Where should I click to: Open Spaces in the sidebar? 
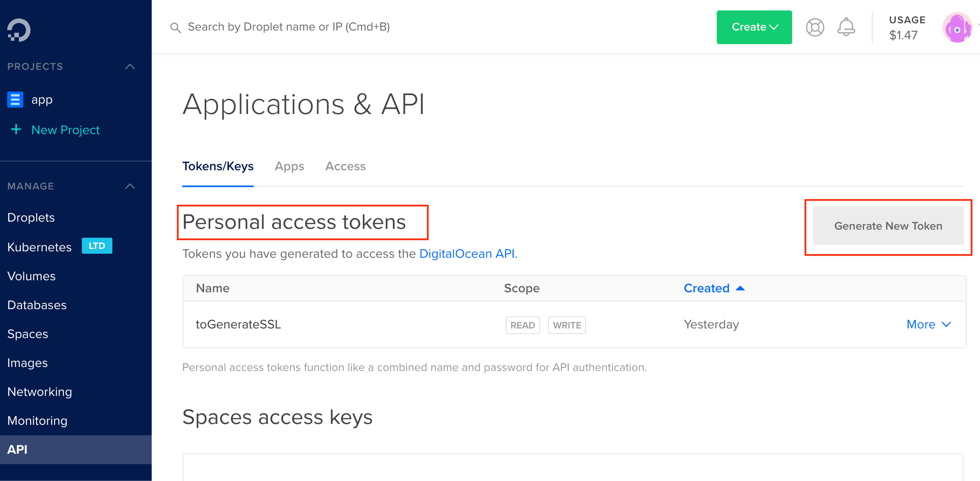[x=28, y=334]
